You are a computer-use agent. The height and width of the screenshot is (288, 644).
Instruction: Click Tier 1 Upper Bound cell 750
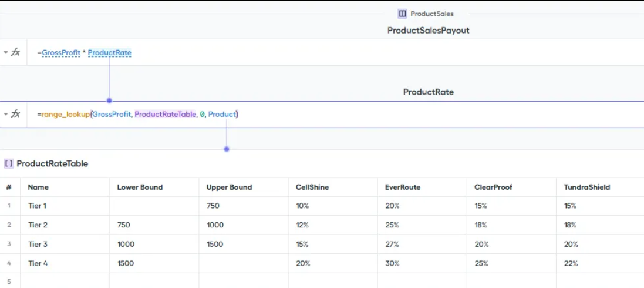[244, 206]
